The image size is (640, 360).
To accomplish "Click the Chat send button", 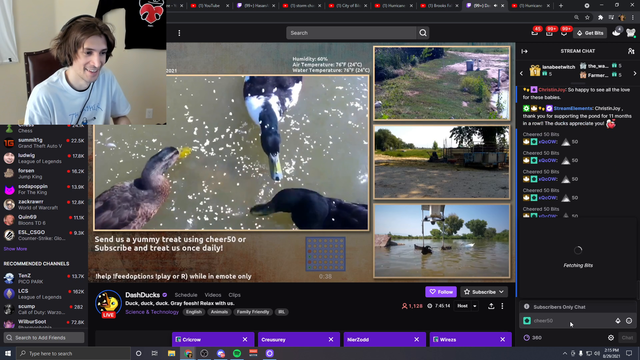I will (x=627, y=338).
